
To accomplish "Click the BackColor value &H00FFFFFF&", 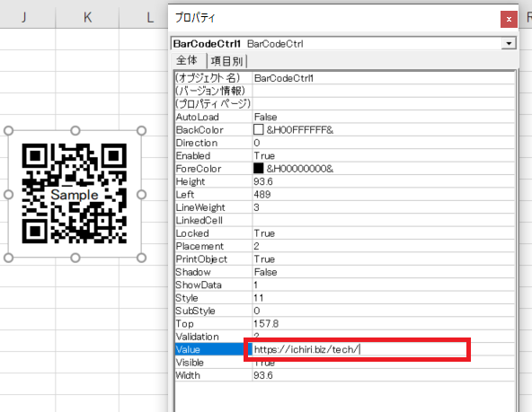I will coord(300,130).
